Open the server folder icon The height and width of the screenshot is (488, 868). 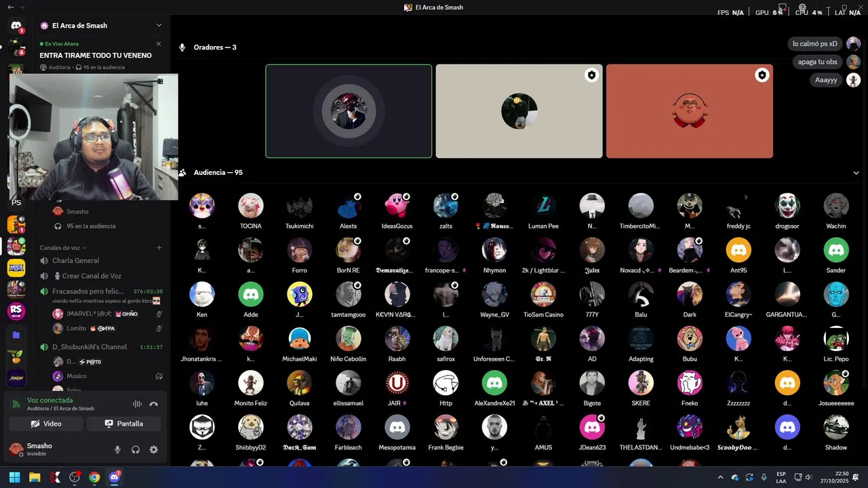(x=16, y=335)
